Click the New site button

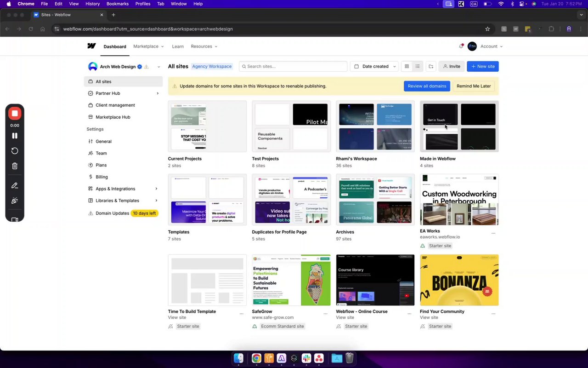[483, 66]
